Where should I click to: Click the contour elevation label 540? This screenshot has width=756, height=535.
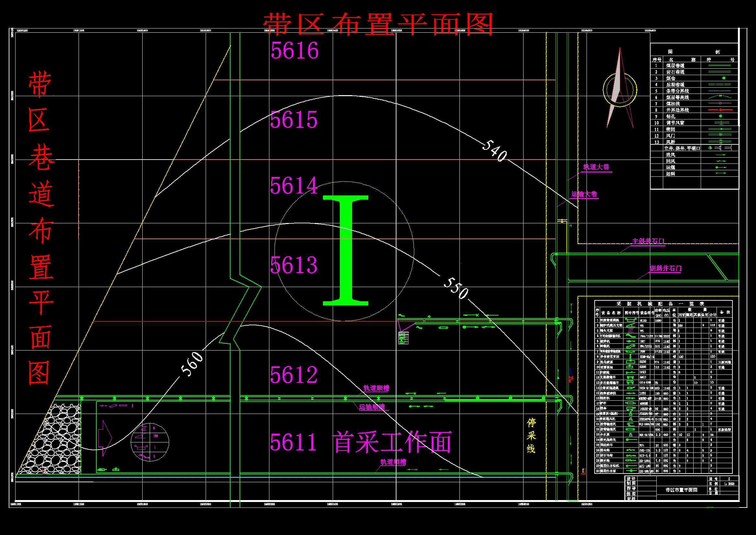(494, 150)
